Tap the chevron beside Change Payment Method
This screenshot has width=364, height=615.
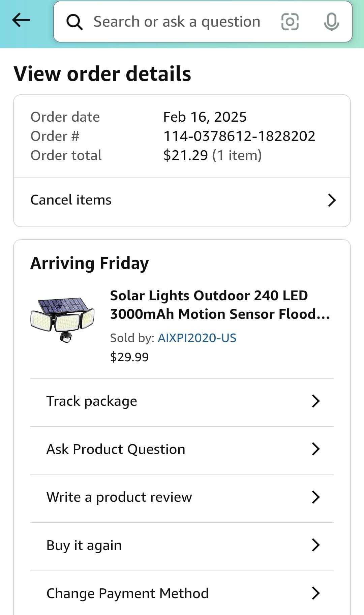pyautogui.click(x=315, y=593)
